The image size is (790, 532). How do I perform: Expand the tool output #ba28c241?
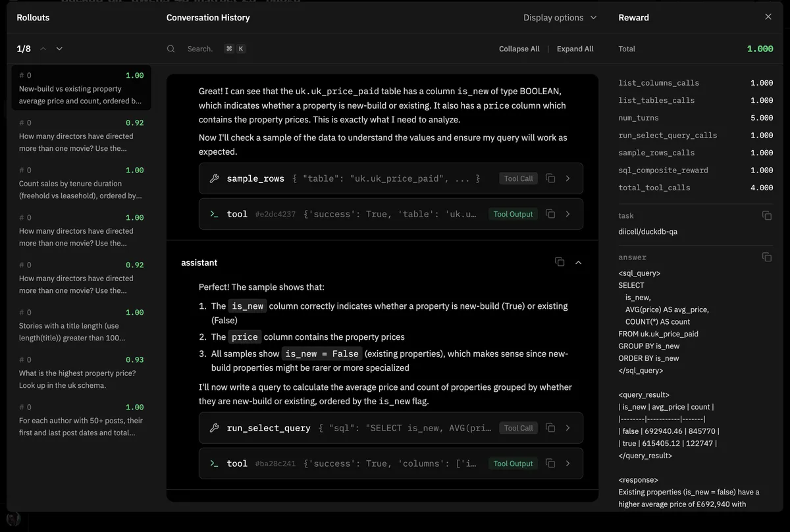coord(568,464)
